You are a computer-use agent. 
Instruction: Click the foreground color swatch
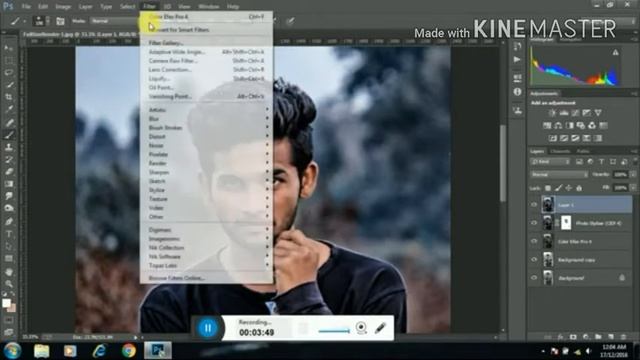point(6,303)
